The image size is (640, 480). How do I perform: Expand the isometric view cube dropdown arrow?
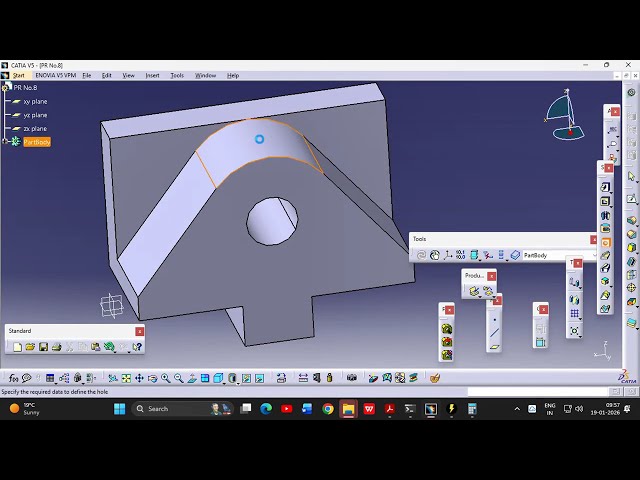tap(225, 383)
